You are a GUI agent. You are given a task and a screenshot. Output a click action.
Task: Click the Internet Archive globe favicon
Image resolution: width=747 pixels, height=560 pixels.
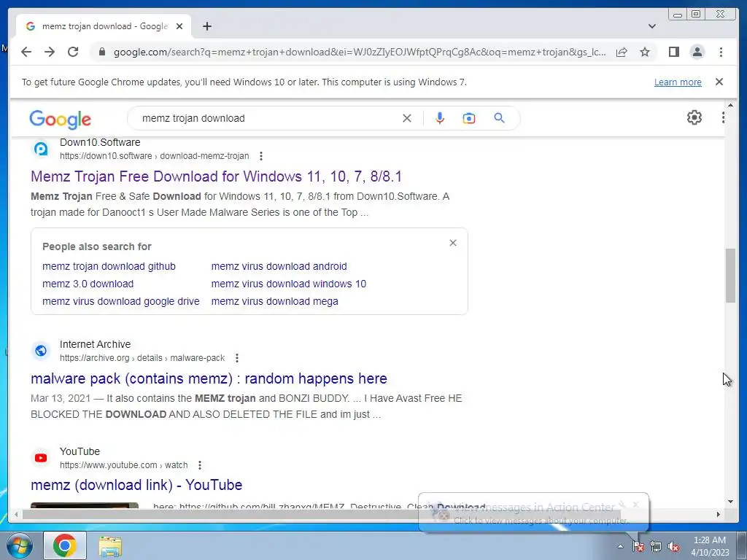click(x=41, y=351)
